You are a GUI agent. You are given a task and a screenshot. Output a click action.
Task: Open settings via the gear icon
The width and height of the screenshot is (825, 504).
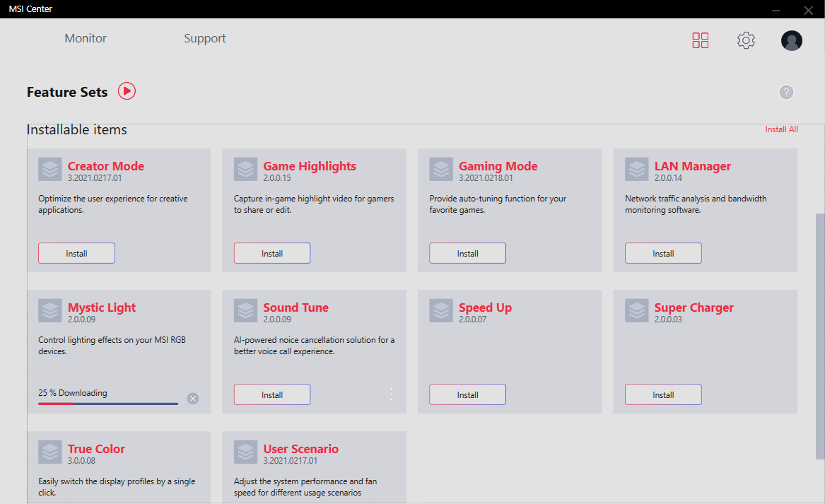746,40
